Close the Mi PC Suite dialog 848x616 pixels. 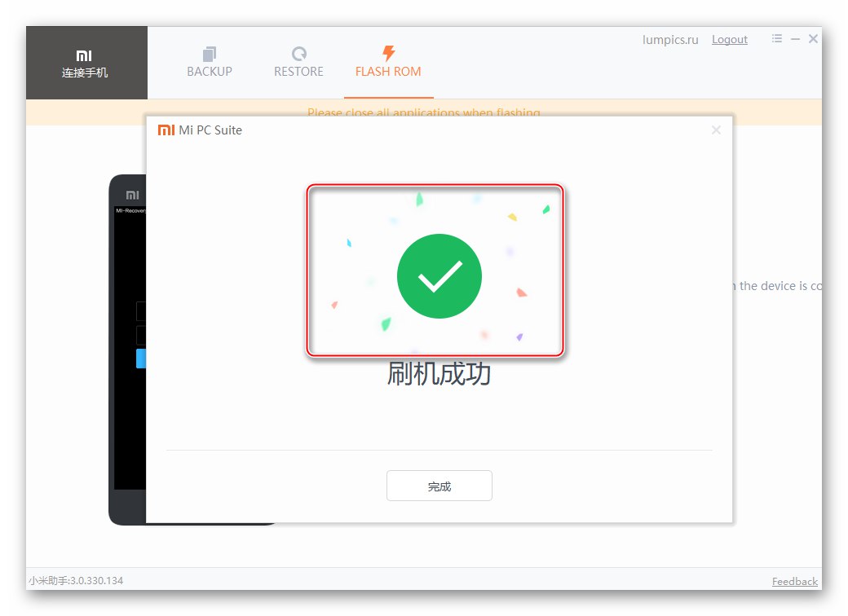click(716, 130)
